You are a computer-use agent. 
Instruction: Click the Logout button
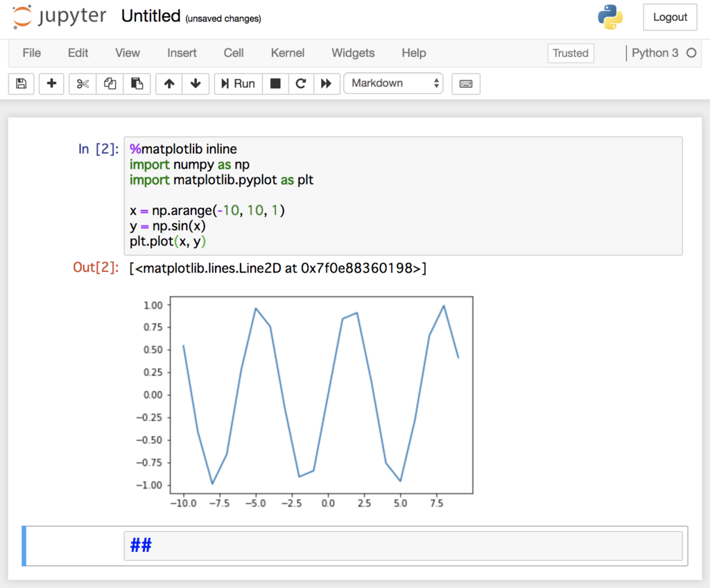click(x=670, y=17)
